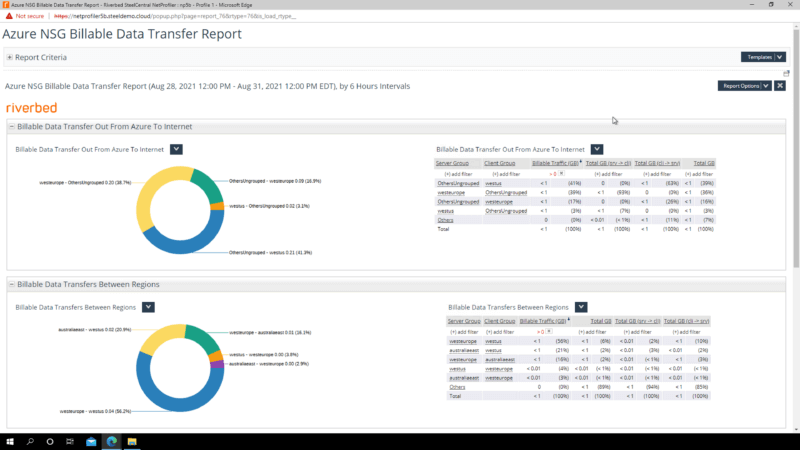Open the Between Regions table options dropdown
The height and width of the screenshot is (450, 800).
coord(581,307)
